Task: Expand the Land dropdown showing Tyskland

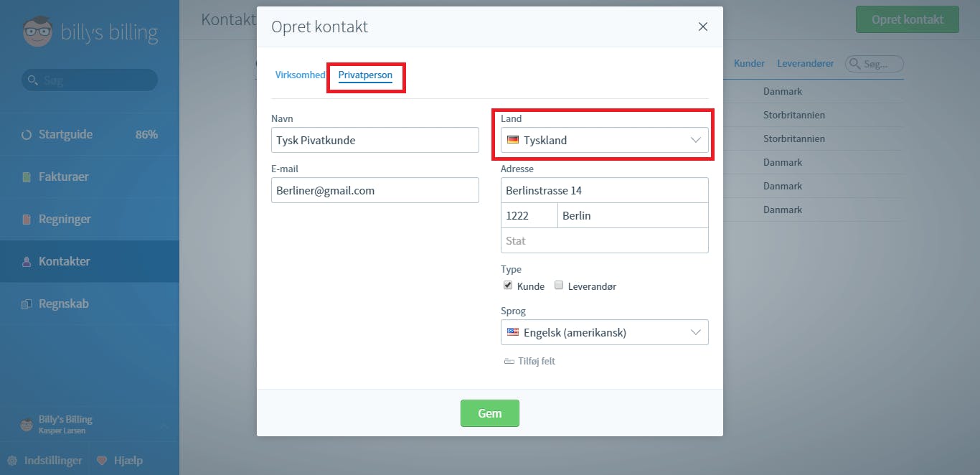Action: [605, 140]
